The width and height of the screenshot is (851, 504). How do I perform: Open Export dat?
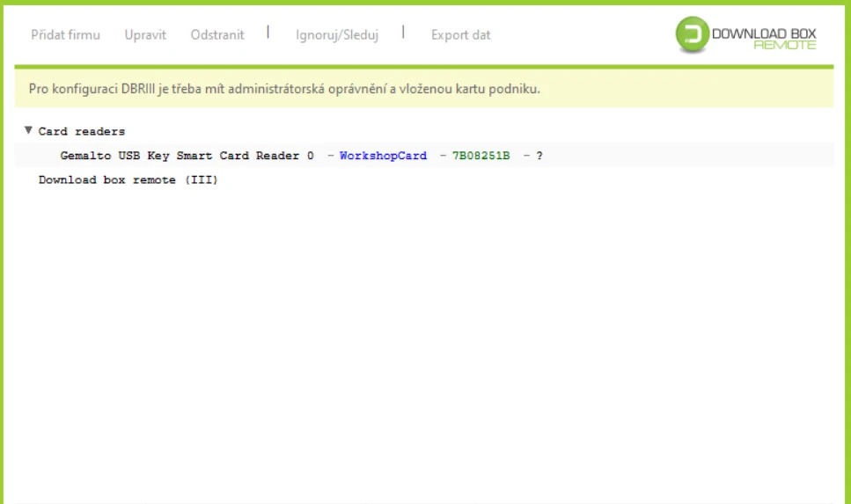click(461, 35)
